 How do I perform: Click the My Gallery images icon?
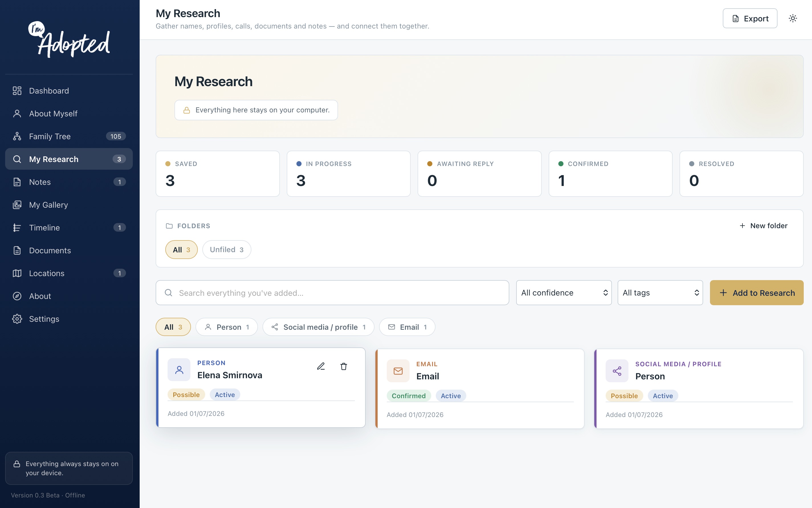(17, 205)
